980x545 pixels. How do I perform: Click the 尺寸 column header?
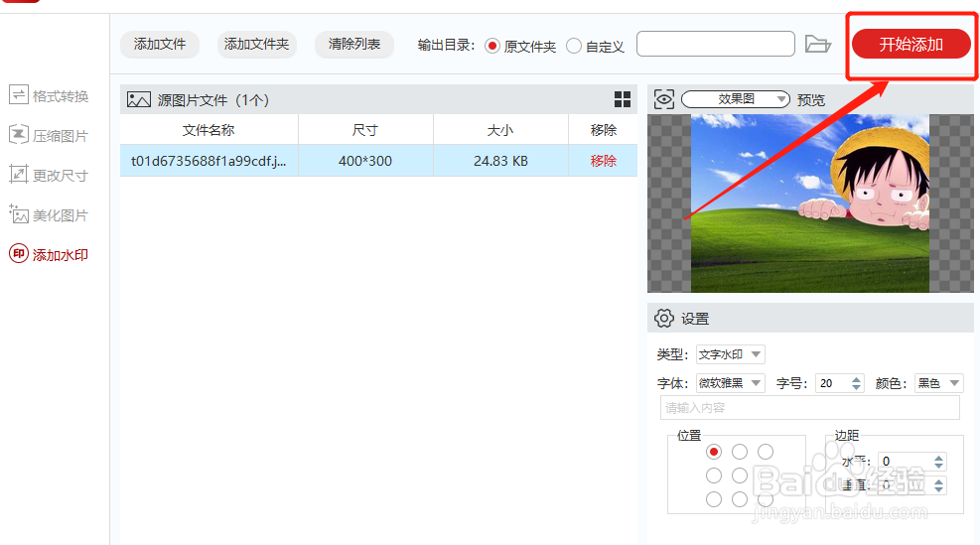point(365,130)
